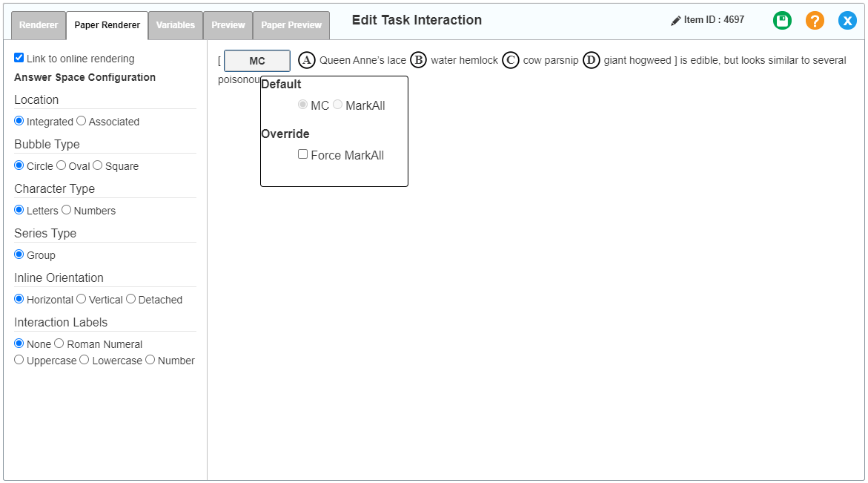Click the Item ID : 4697 label
The width and height of the screenshot is (868, 483).
714,20
